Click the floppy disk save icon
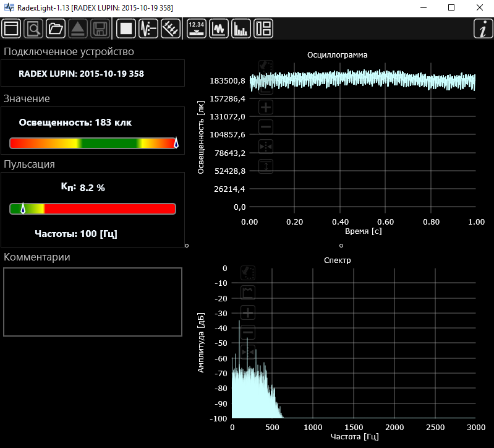 [x=100, y=28]
